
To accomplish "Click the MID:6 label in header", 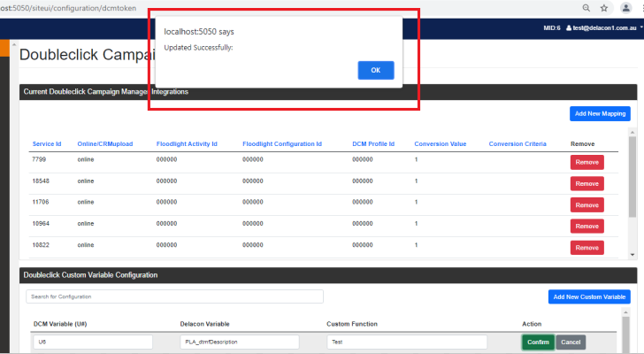I will [552, 28].
